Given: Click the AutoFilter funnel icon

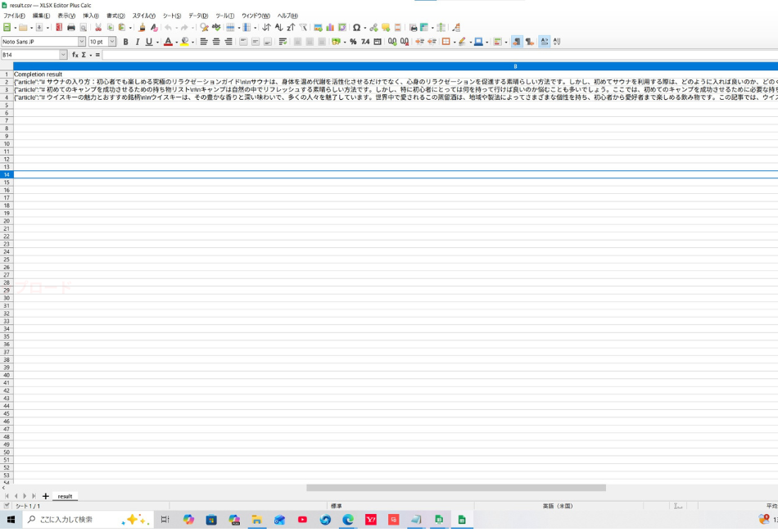Looking at the screenshot, I should 303,28.
